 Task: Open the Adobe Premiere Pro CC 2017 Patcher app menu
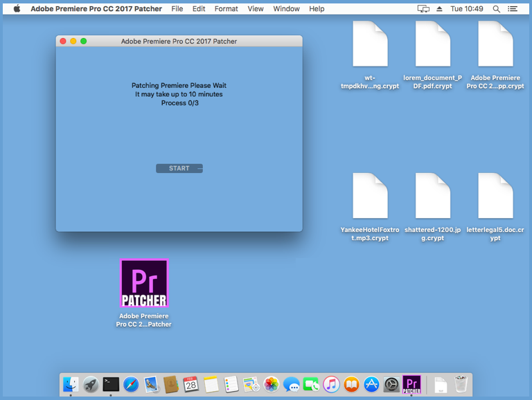[96, 9]
